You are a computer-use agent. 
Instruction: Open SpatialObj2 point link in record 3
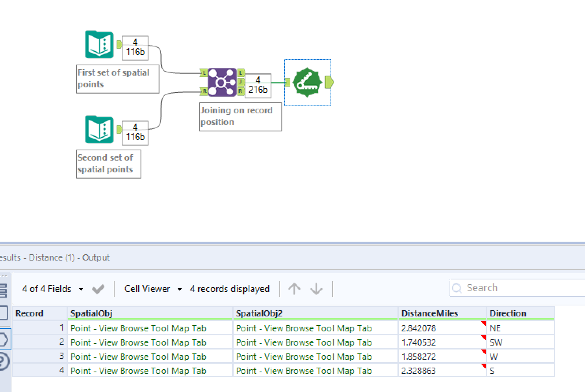pyautogui.click(x=304, y=357)
